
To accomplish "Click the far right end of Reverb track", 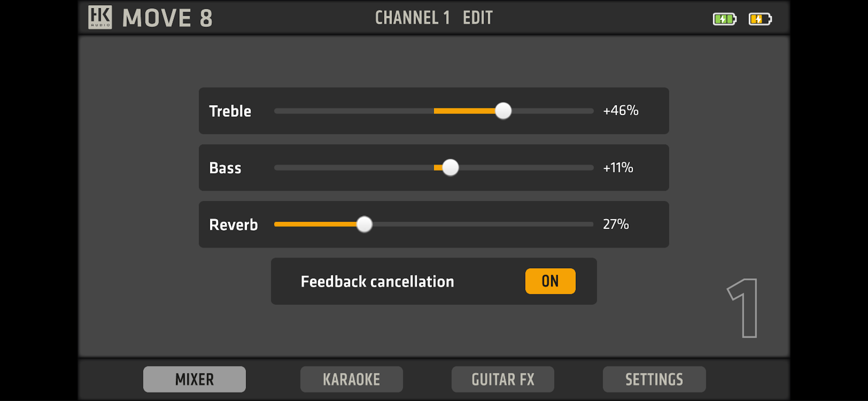I will (x=589, y=224).
